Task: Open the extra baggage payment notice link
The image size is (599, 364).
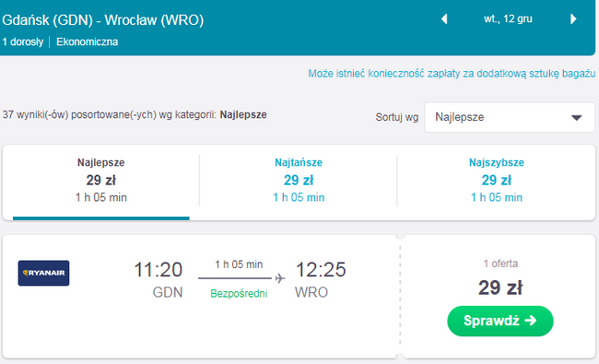Action: [452, 74]
